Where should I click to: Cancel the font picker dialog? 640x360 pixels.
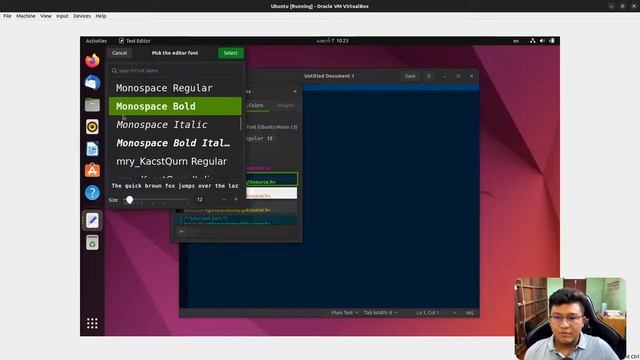pos(120,53)
